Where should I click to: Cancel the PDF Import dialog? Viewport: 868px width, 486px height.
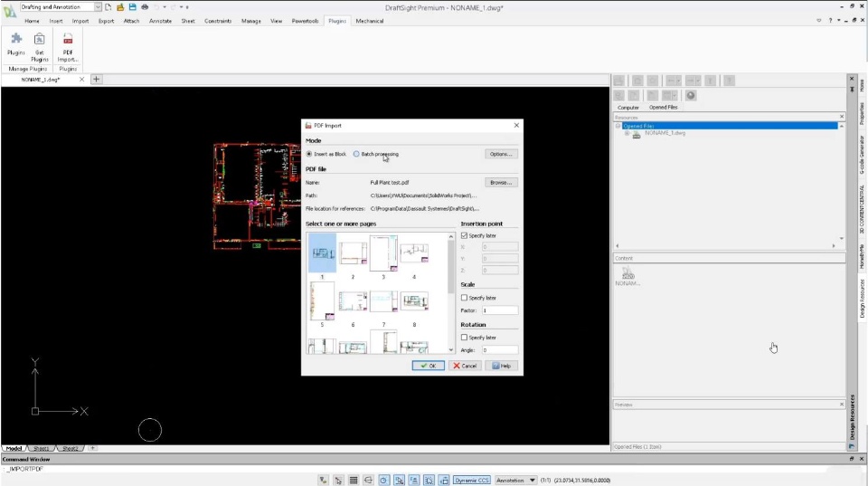tap(465, 366)
